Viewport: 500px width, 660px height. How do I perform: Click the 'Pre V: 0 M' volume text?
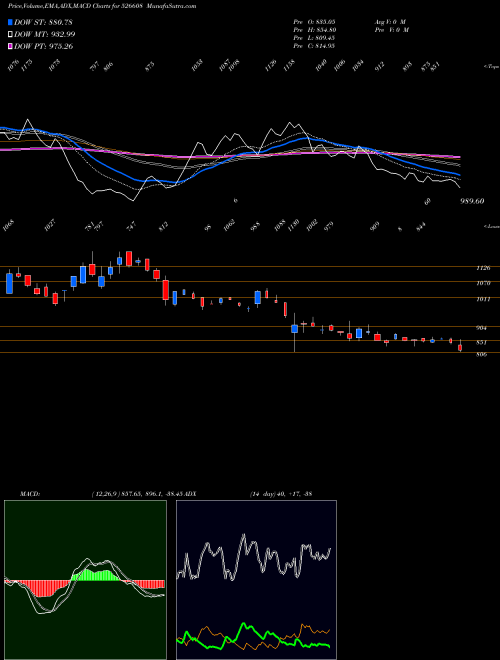click(x=392, y=30)
